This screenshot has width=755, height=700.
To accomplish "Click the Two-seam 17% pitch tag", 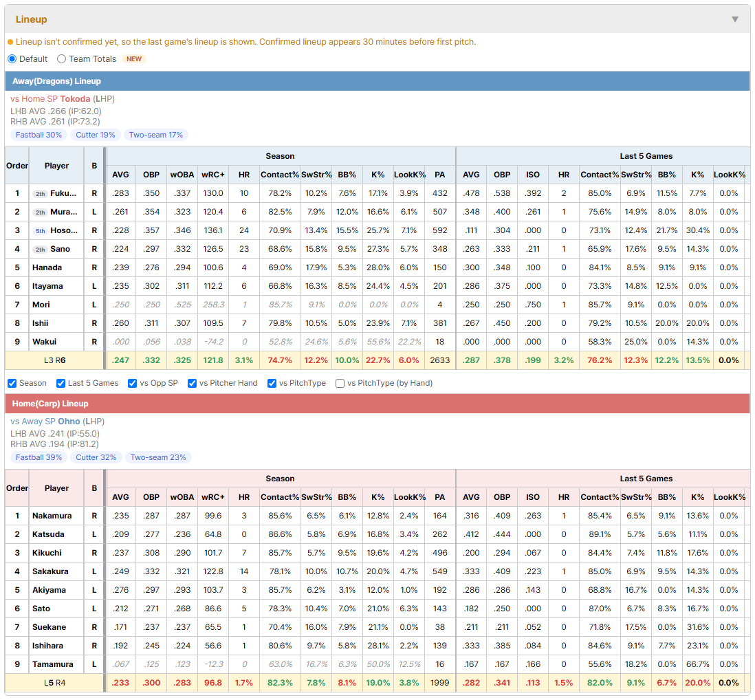I will click(x=156, y=135).
